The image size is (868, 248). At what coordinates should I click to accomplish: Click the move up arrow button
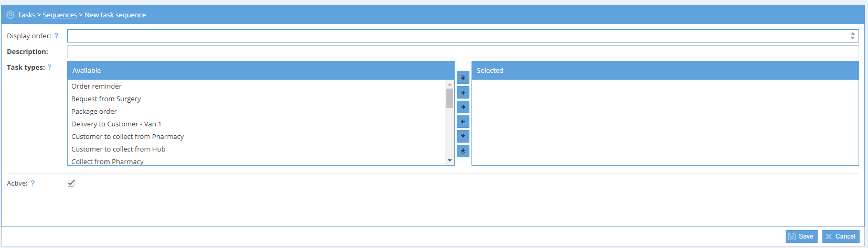(x=463, y=93)
